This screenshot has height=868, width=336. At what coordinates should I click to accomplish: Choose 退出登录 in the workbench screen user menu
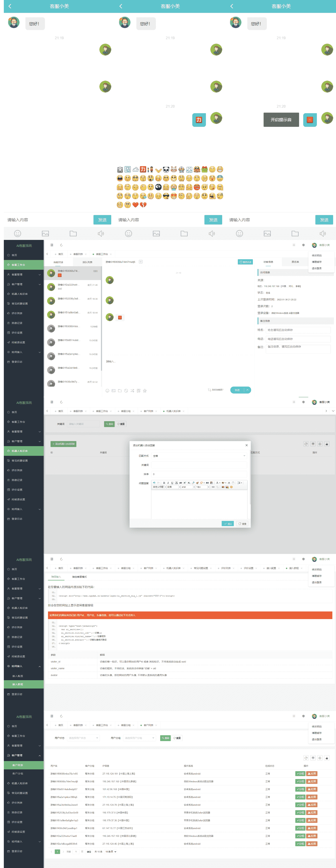(x=316, y=268)
